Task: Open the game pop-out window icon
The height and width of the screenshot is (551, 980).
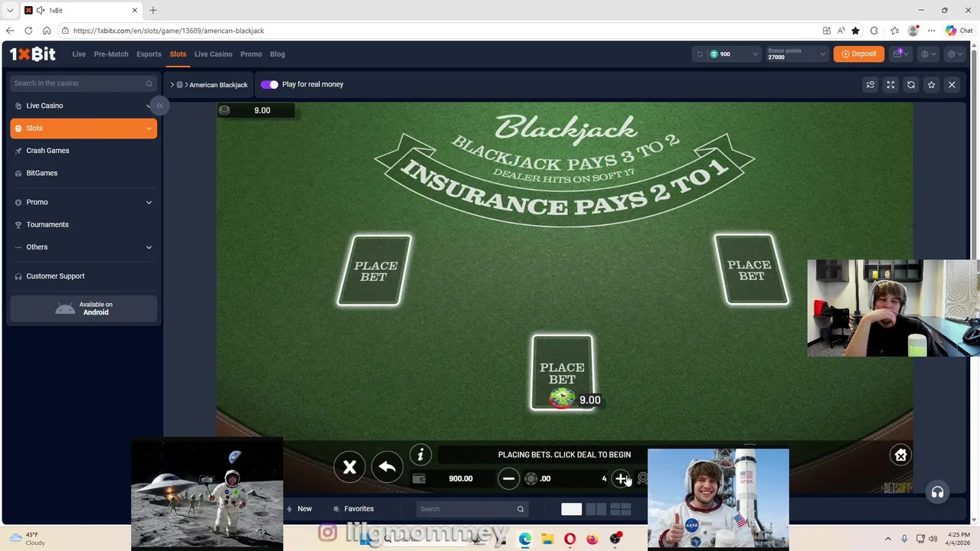Action: coord(871,85)
